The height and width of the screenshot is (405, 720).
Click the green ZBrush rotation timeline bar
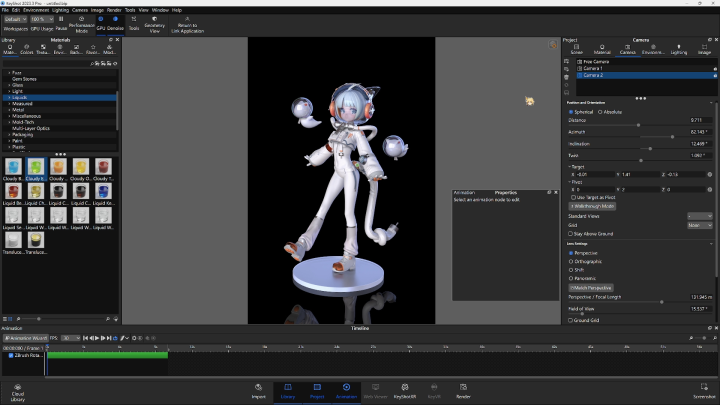[106, 355]
